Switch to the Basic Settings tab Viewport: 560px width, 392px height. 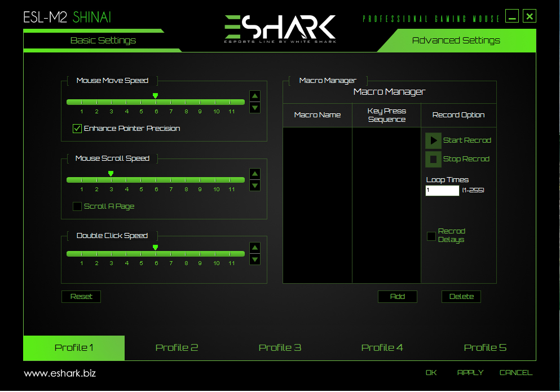(103, 41)
